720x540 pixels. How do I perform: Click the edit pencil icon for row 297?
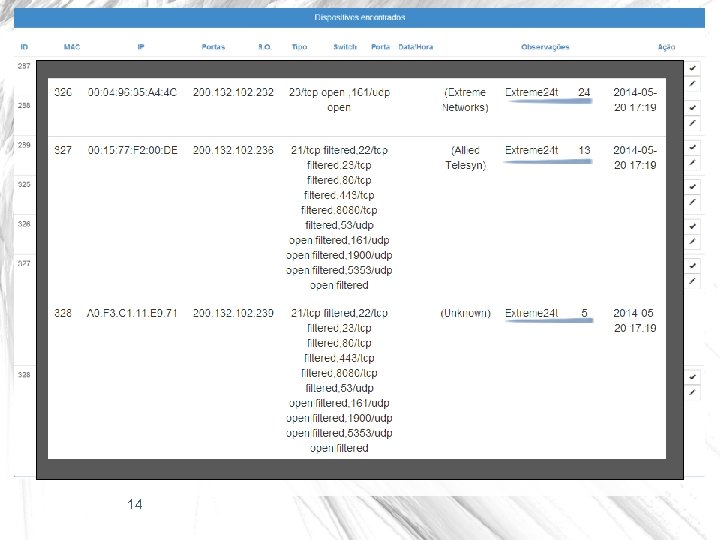pos(692,84)
